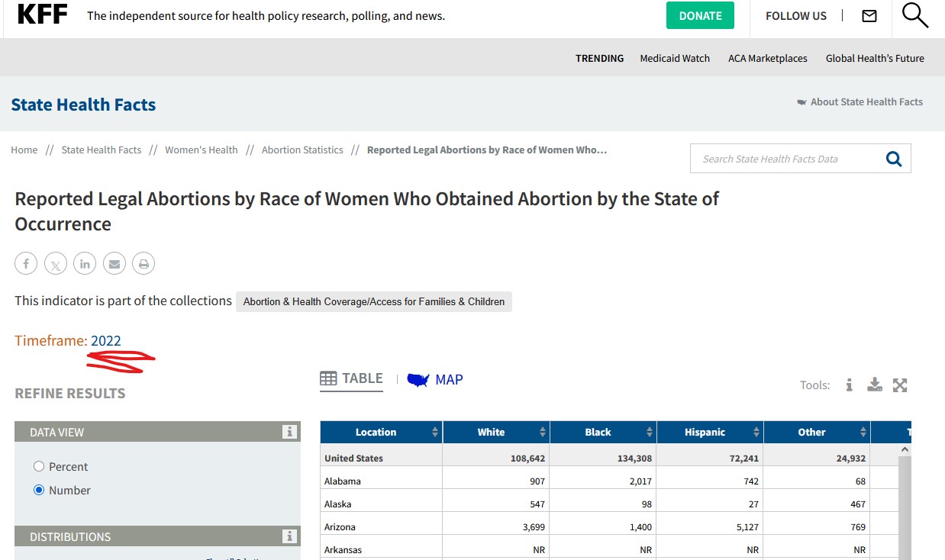This screenshot has width=945, height=560.
Task: Select the Number radio button
Action: tap(39, 490)
